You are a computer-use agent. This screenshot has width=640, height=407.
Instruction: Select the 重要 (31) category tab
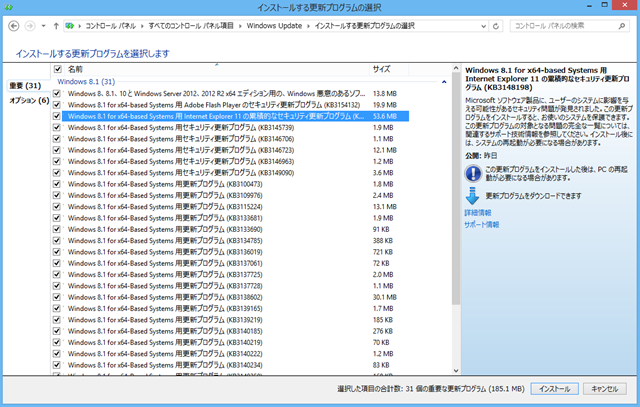click(25, 86)
